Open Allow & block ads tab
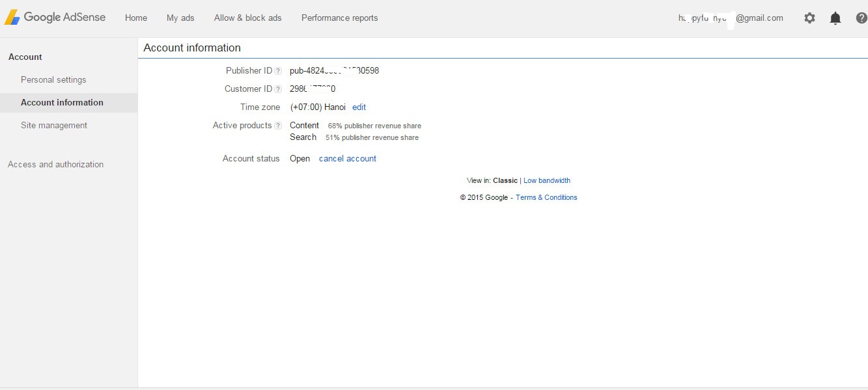This screenshot has width=868, height=390. click(247, 18)
